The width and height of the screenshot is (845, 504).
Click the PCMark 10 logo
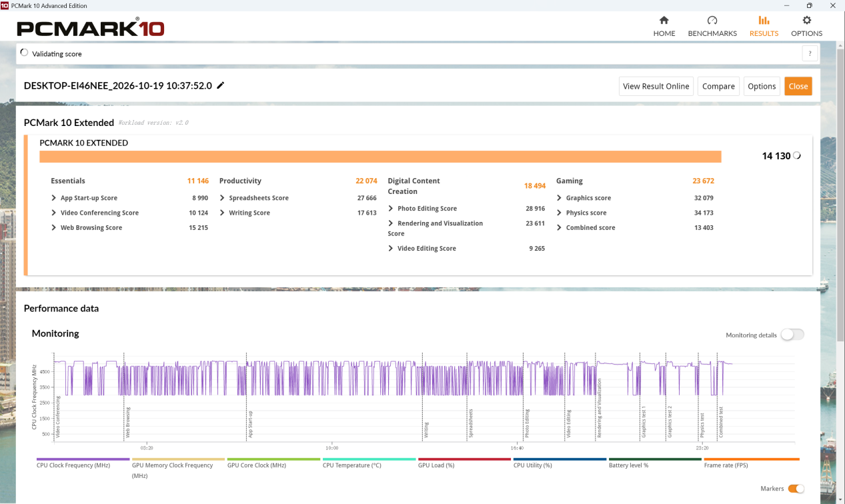tap(90, 28)
